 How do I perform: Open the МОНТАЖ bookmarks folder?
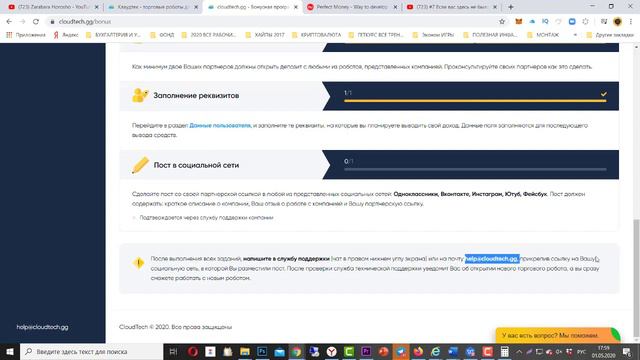543,35
